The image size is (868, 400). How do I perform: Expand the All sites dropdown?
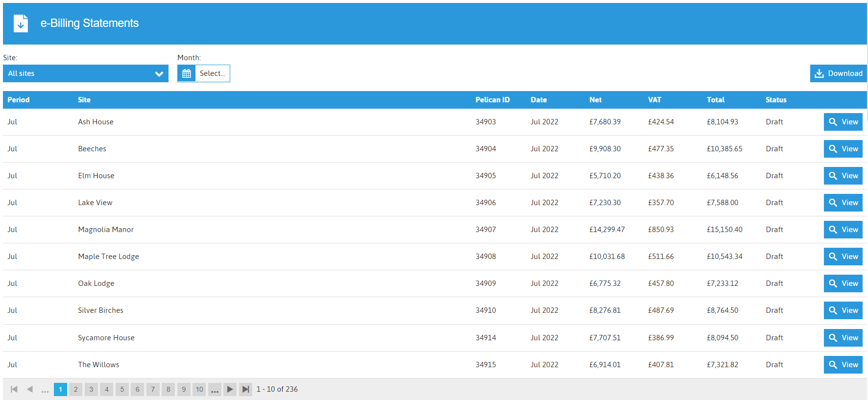coord(86,73)
